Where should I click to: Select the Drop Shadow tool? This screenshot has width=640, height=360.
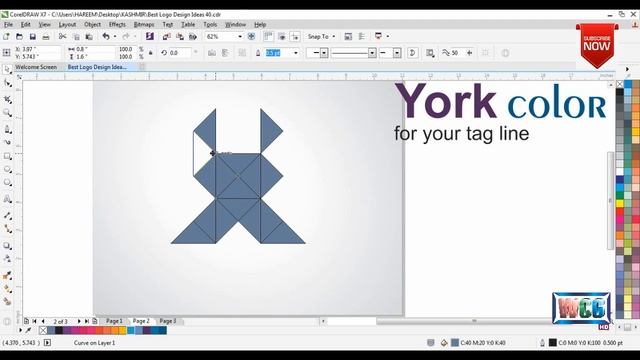7,246
